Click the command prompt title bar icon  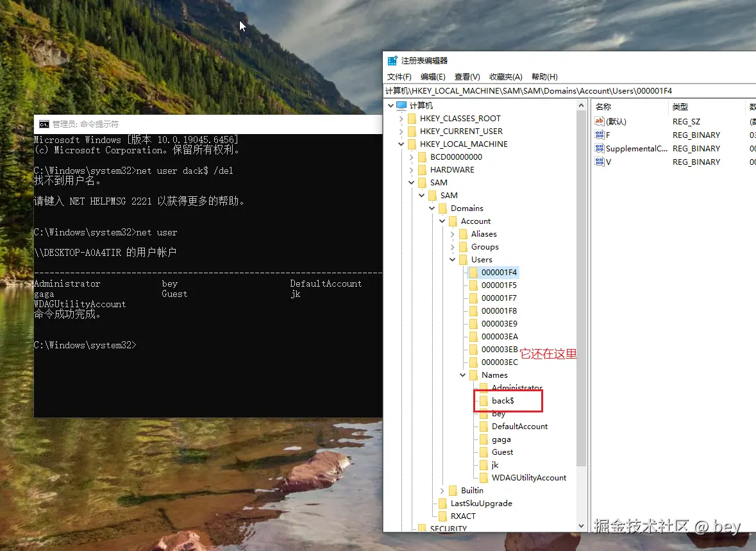click(44, 124)
